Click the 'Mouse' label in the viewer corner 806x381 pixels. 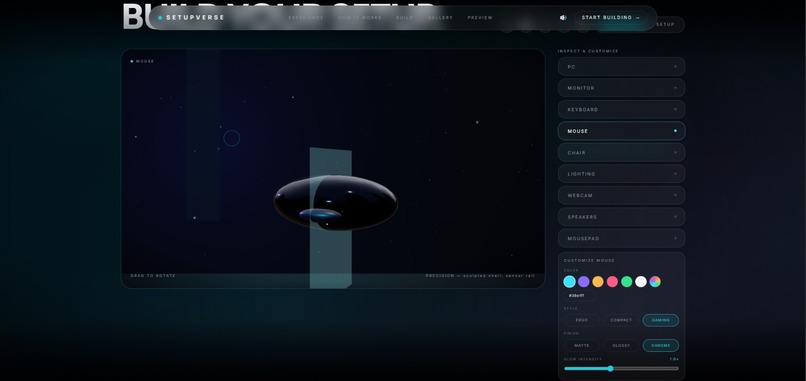click(142, 61)
